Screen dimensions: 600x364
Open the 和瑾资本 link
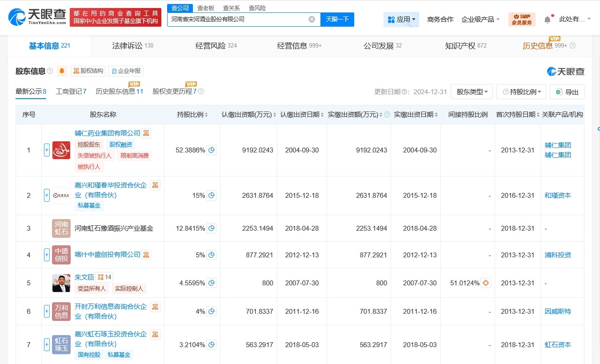tap(558, 195)
